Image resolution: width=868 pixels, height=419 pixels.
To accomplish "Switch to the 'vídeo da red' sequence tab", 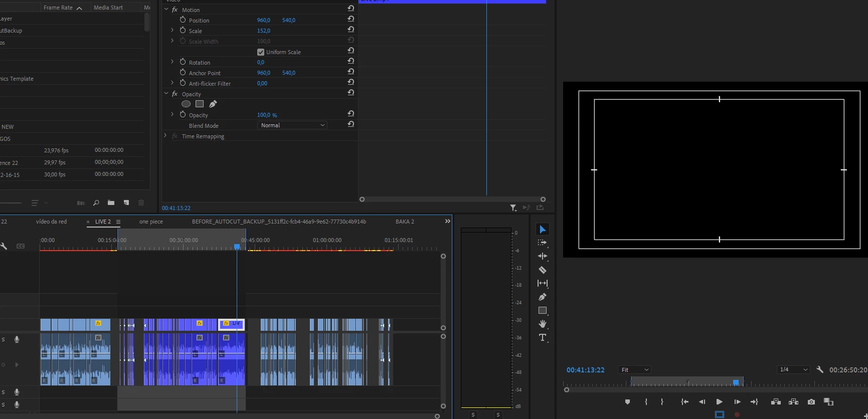I will 51,222.
